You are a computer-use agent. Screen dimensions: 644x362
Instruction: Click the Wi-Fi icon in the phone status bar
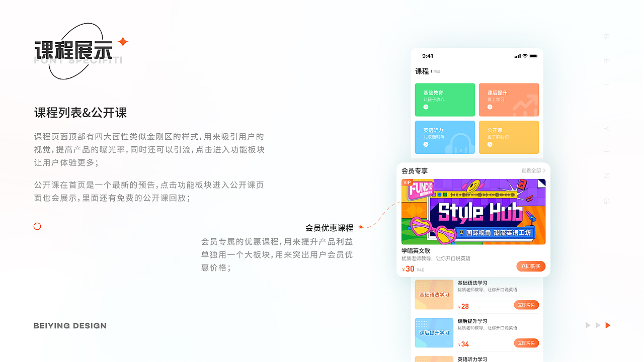point(525,56)
